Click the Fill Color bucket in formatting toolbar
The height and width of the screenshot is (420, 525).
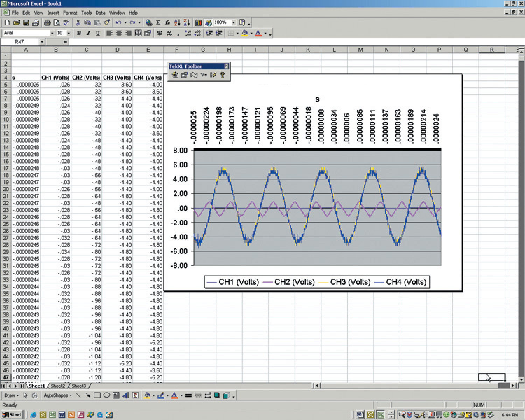[245, 33]
